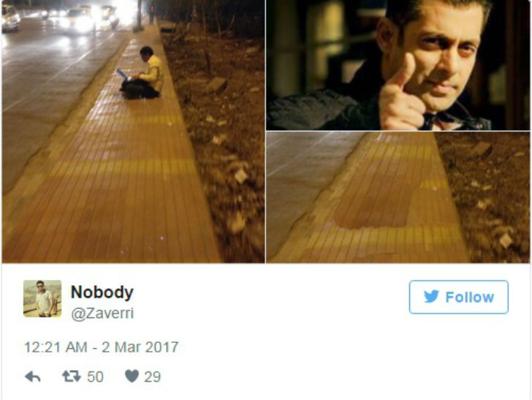The width and height of the screenshot is (532, 400).
Task: Click the Twitter bird icon in Follow
Action: point(432,297)
